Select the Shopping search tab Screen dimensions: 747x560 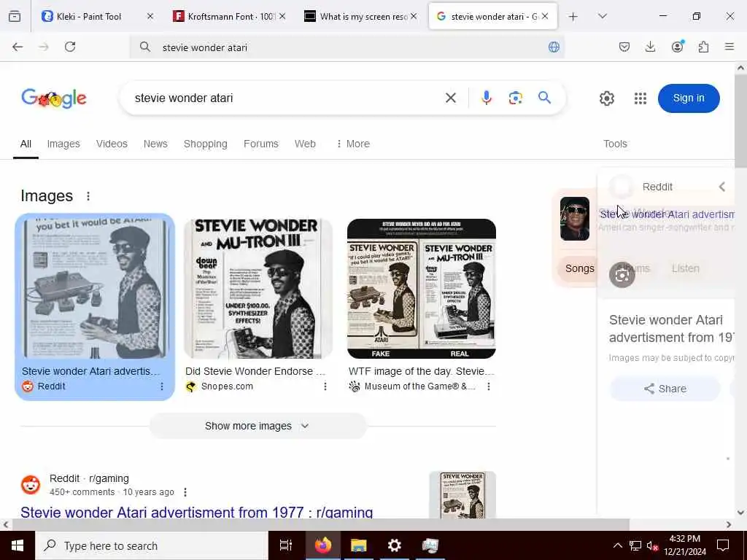(205, 144)
